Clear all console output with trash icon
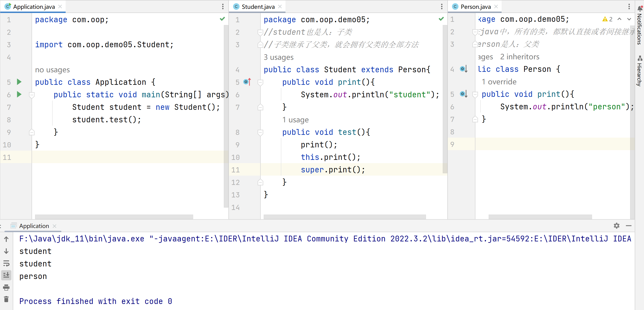644x310 pixels. tap(6, 299)
